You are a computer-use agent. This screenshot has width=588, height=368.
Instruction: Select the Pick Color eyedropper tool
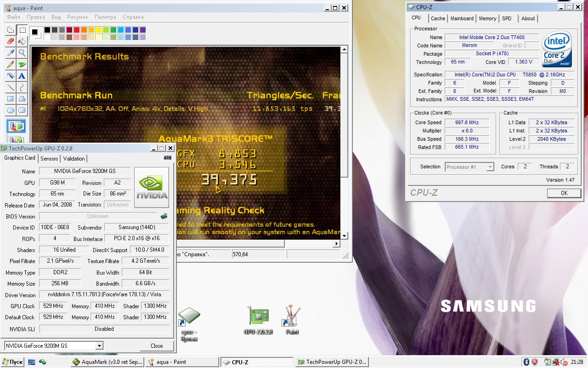tap(11, 53)
